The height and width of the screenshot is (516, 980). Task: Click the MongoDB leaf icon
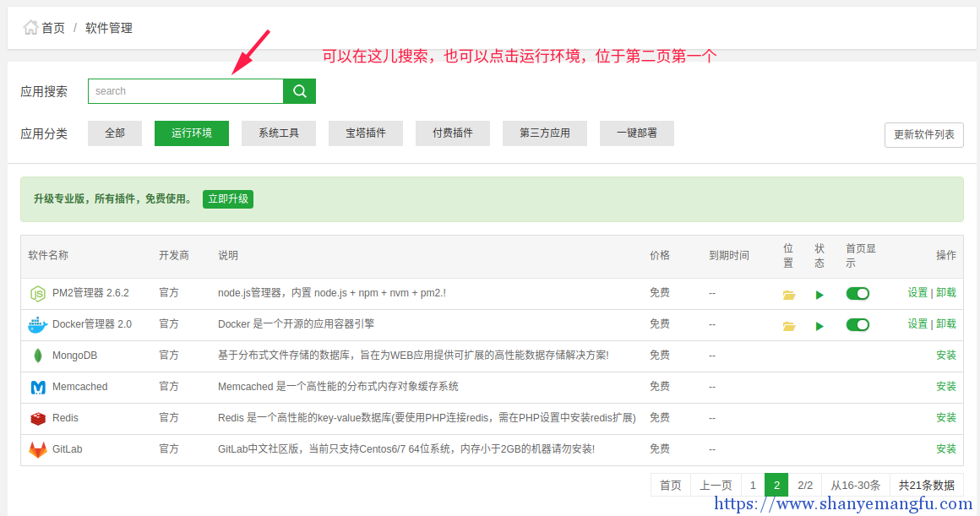tap(37, 355)
